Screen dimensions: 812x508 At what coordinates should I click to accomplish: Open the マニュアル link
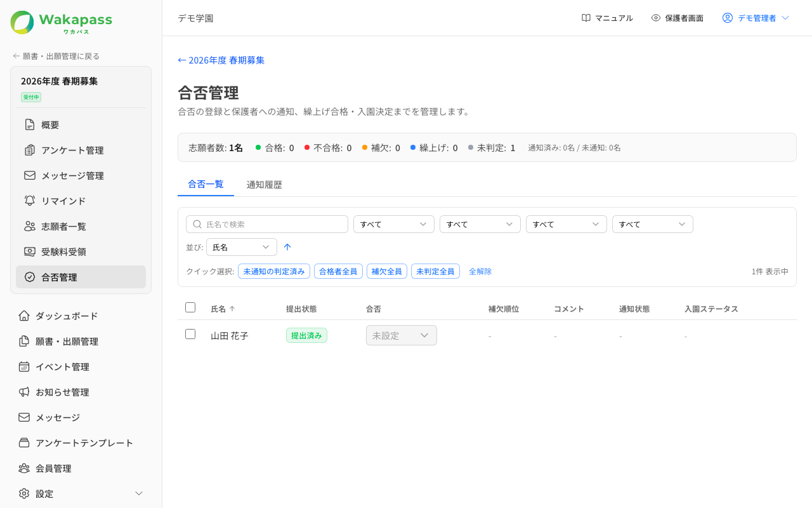[x=607, y=18]
